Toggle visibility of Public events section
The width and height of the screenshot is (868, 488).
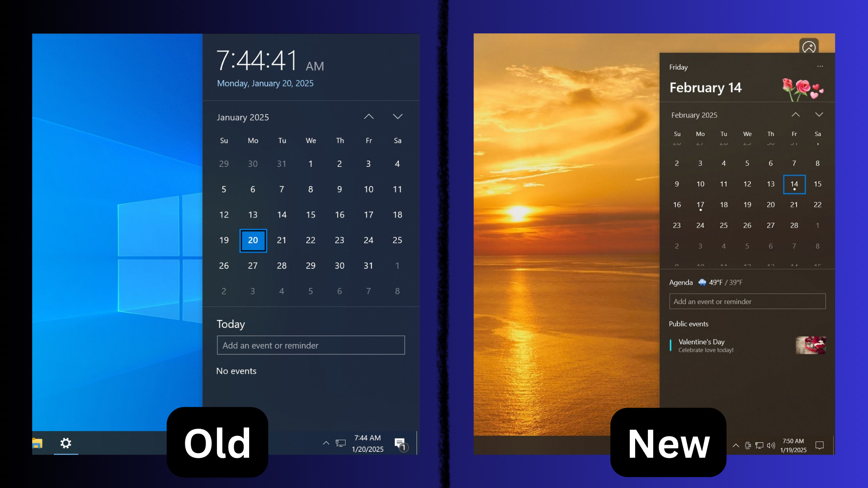coord(689,324)
